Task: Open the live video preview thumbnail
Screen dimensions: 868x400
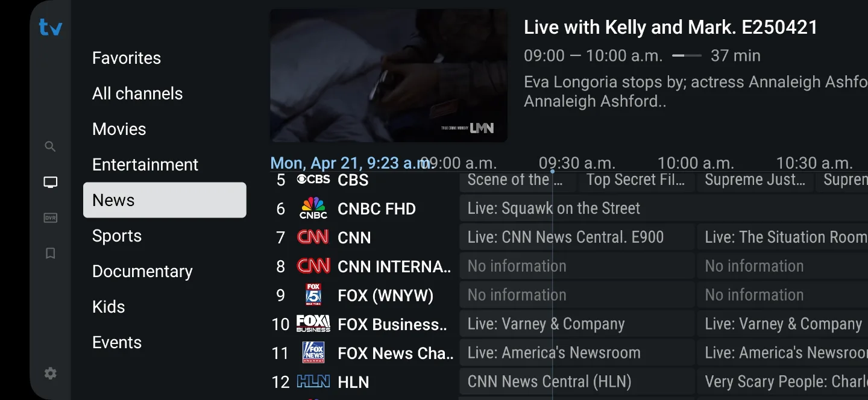Action: click(x=388, y=75)
